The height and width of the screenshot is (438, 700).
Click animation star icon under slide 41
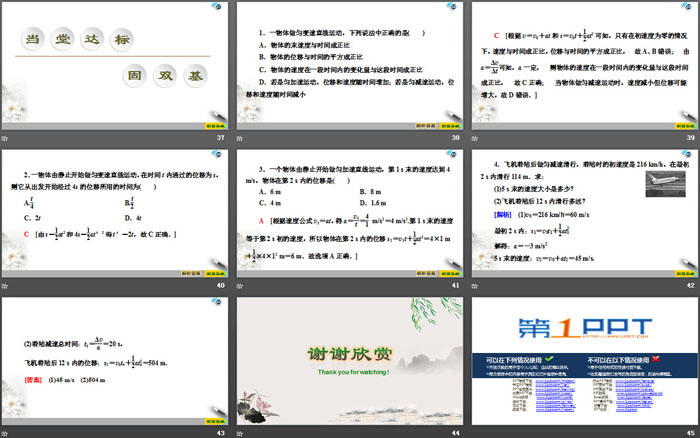tap(240, 286)
